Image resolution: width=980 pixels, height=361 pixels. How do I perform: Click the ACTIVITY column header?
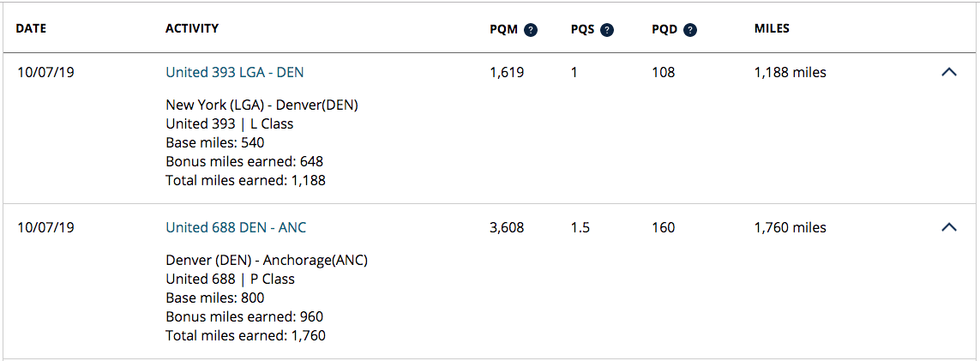point(192,29)
